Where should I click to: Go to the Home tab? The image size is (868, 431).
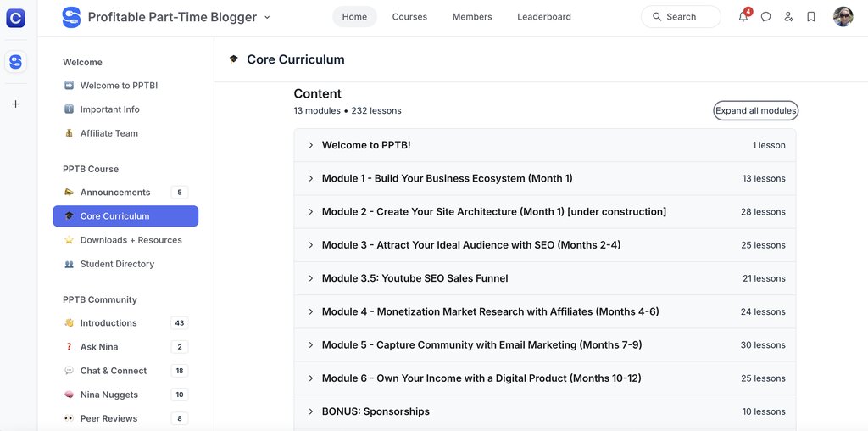[x=354, y=17]
